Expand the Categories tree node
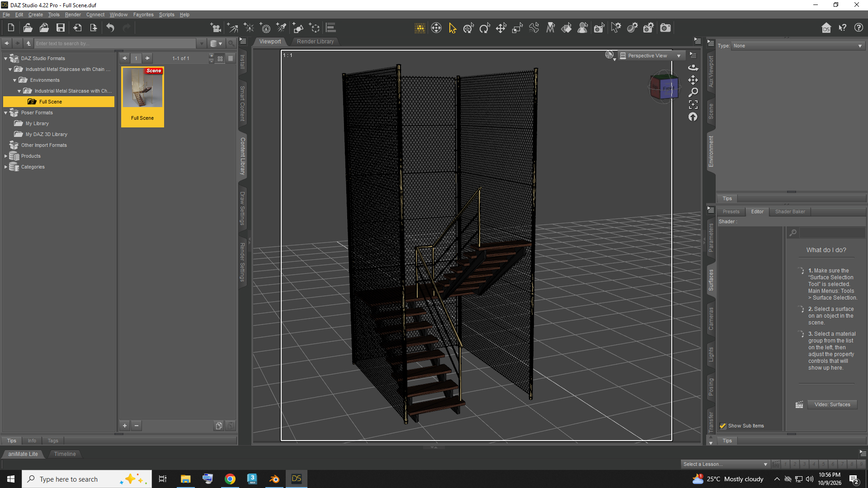The width and height of the screenshot is (868, 488). coord(6,167)
